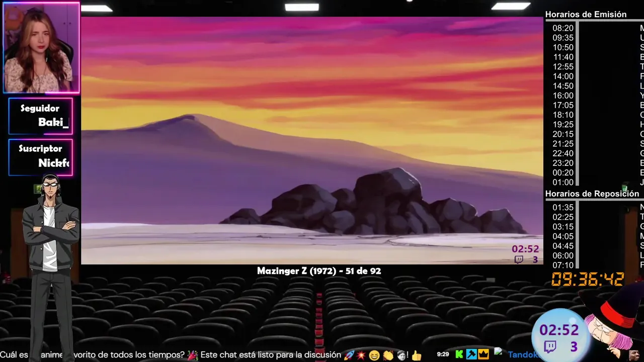644x362 pixels.
Task: Click the laughing face emoji in the ticker
Action: (x=374, y=355)
